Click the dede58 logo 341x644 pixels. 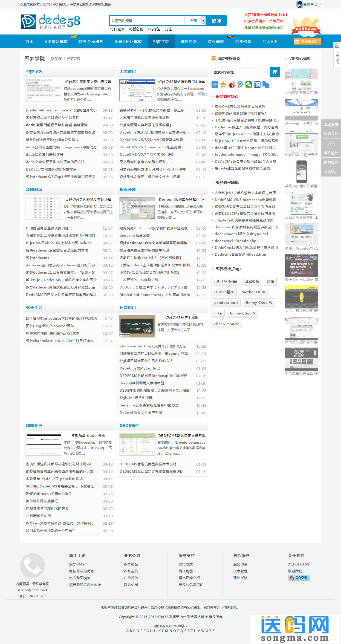point(50,21)
